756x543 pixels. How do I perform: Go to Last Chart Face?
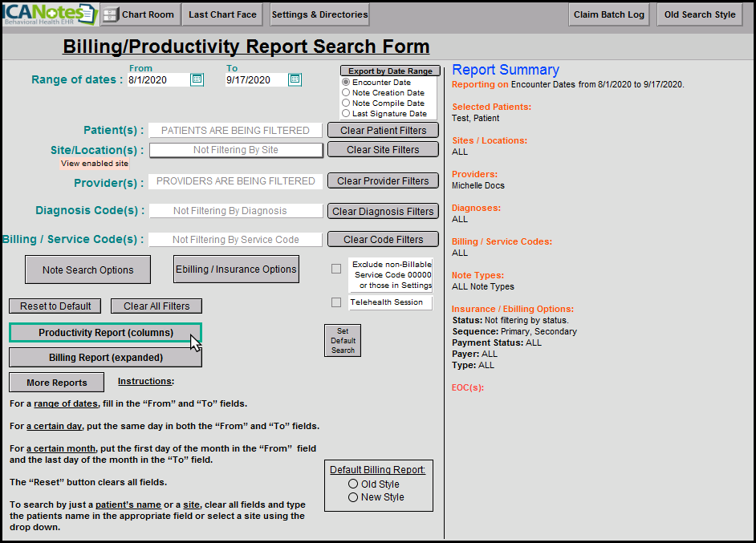222,14
